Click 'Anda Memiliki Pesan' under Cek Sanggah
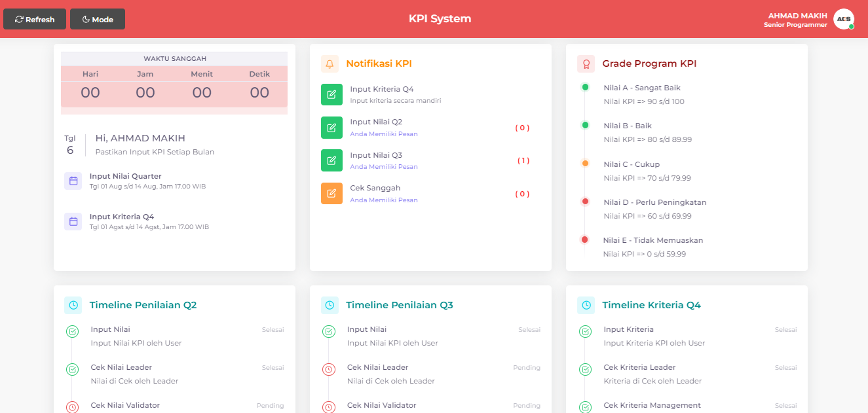This screenshot has width=868, height=413. 384,200
